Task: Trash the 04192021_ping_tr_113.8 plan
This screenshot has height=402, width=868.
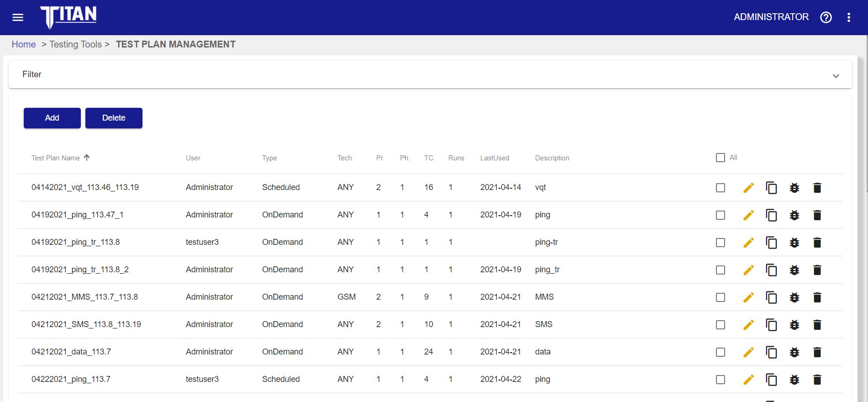Action: pyautogui.click(x=817, y=243)
